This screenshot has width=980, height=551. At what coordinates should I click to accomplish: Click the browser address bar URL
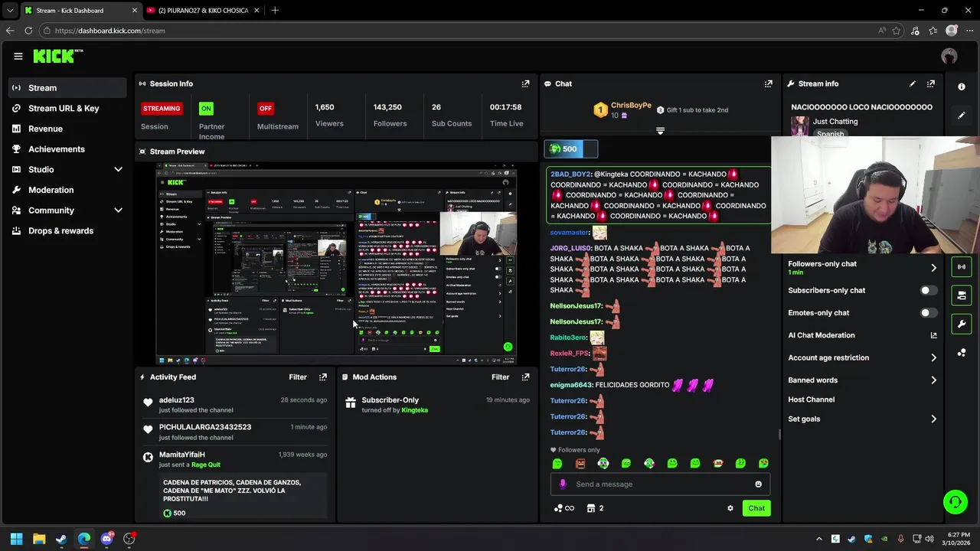pos(110,31)
